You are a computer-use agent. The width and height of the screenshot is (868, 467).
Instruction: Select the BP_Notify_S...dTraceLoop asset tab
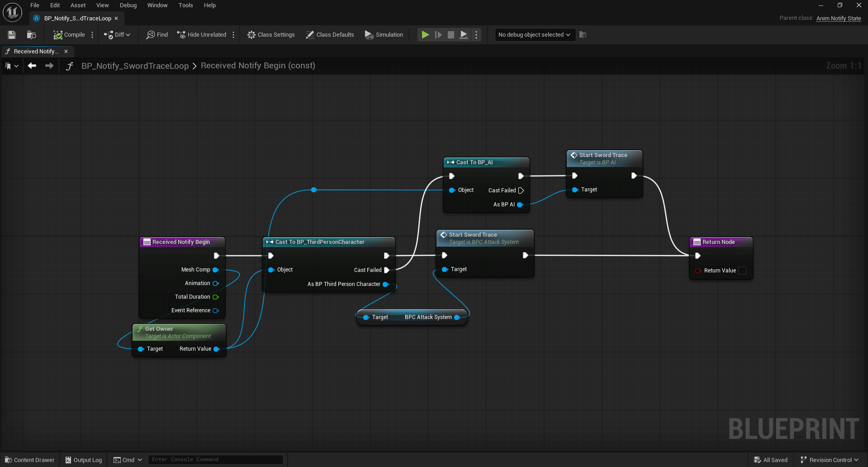[x=77, y=19]
